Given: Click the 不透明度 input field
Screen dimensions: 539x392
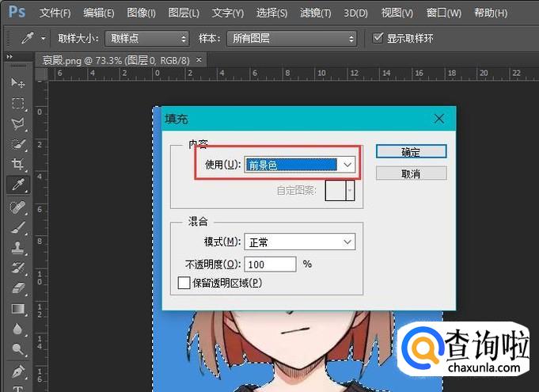Looking at the screenshot, I should click(270, 265).
